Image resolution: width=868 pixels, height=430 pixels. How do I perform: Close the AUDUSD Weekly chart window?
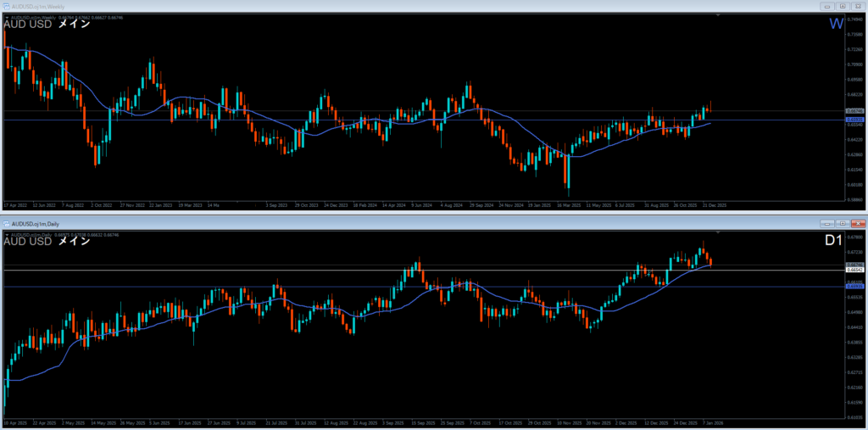click(x=857, y=7)
